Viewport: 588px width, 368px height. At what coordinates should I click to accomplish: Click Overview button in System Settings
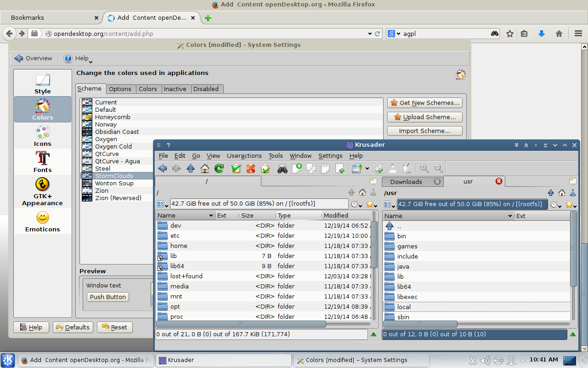[33, 58]
